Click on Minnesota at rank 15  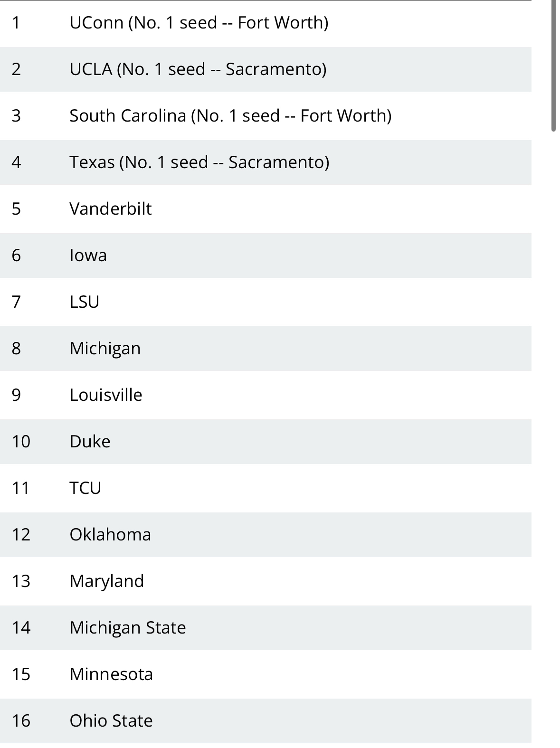coord(111,674)
